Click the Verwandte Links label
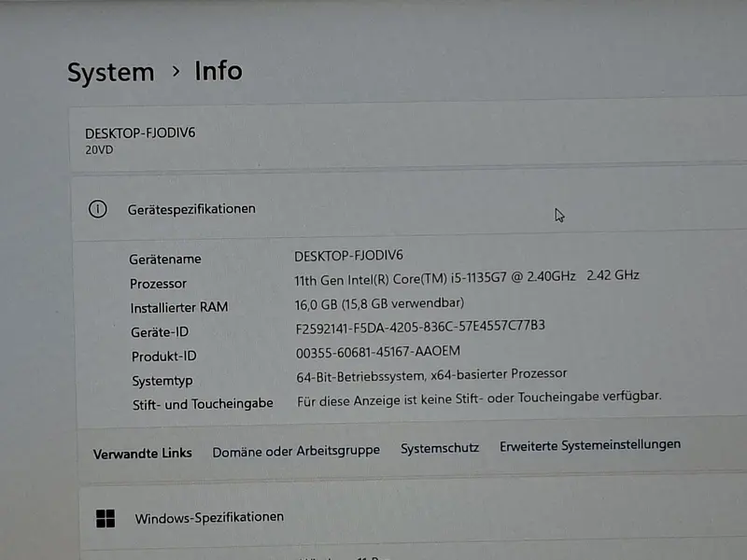The height and width of the screenshot is (560, 747). click(x=143, y=454)
